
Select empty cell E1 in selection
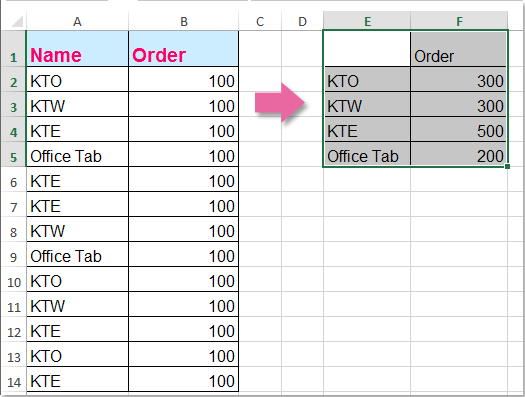tap(367, 49)
